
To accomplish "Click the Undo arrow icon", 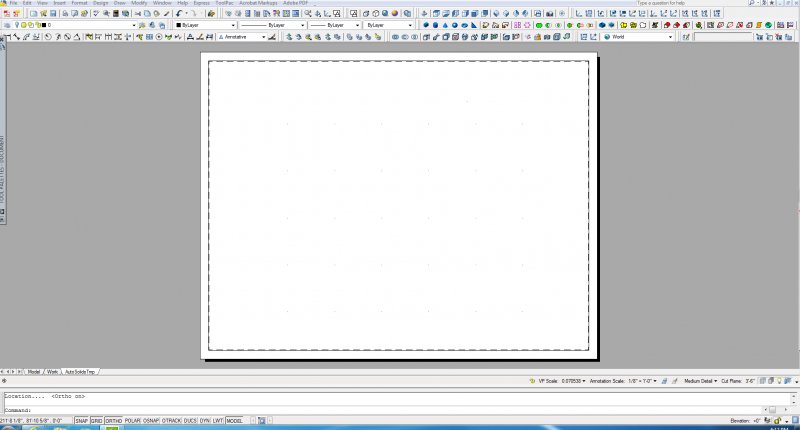I will click(179, 13).
